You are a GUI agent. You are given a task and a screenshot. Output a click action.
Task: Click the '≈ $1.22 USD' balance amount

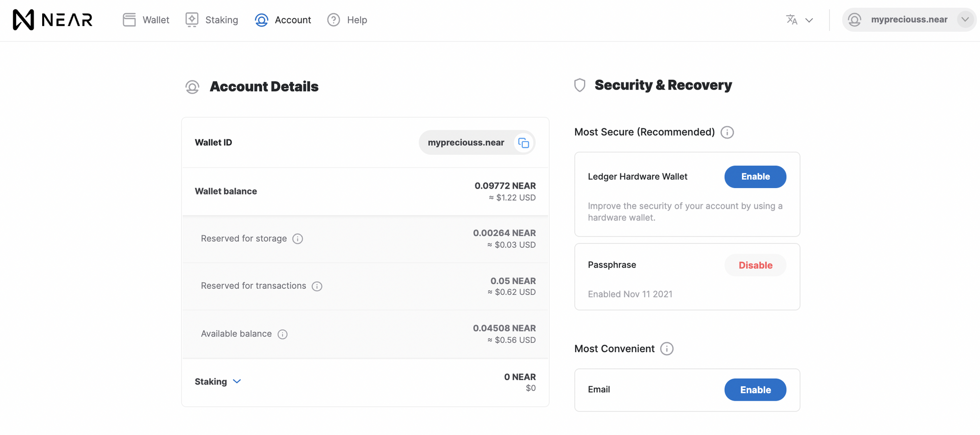tap(512, 197)
